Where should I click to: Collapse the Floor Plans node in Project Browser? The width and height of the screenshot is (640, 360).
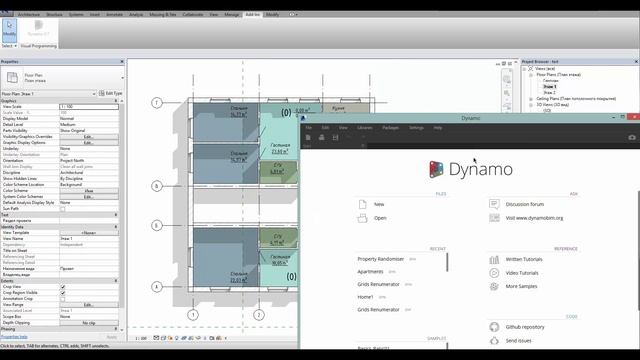click(531, 75)
